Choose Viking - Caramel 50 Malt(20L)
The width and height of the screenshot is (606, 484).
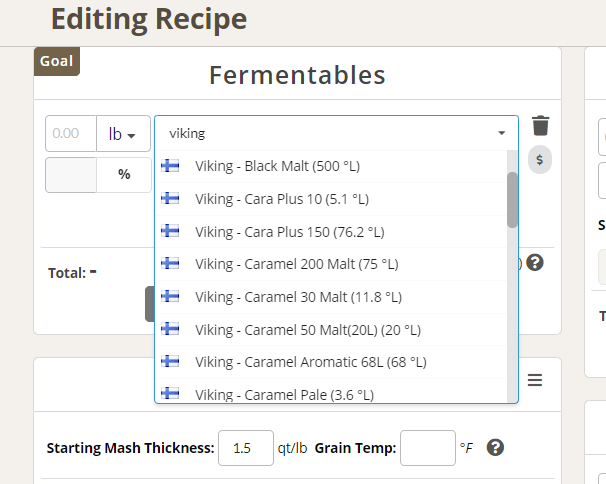tap(307, 330)
